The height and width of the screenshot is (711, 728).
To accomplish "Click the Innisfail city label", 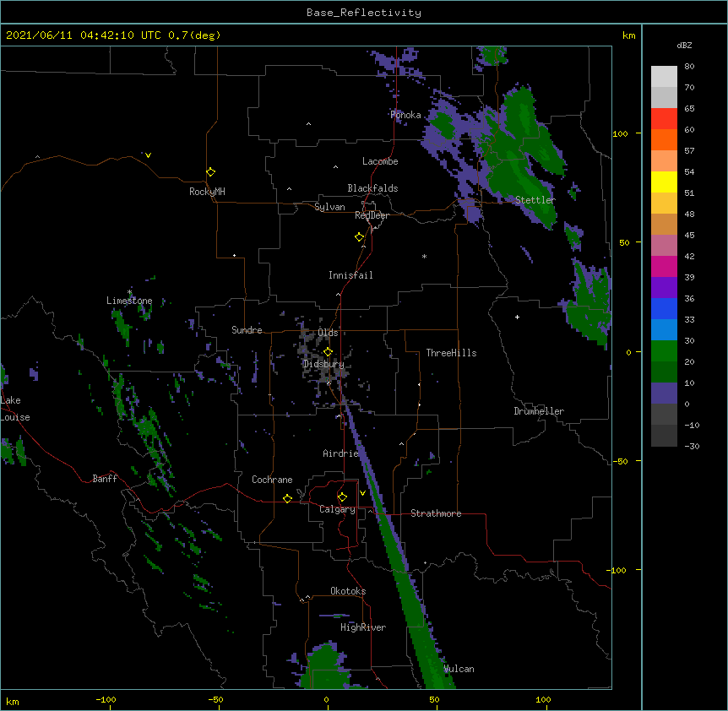I will coord(350,275).
